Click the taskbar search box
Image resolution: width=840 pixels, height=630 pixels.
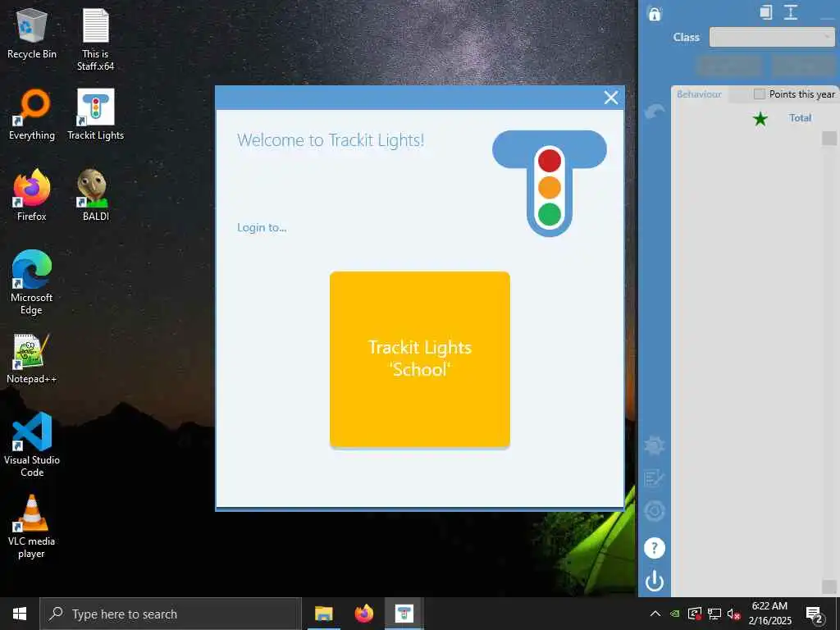[171, 614]
